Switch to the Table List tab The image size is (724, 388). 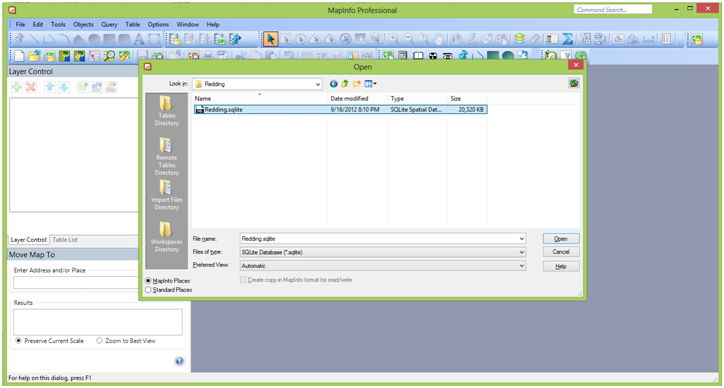(65, 240)
